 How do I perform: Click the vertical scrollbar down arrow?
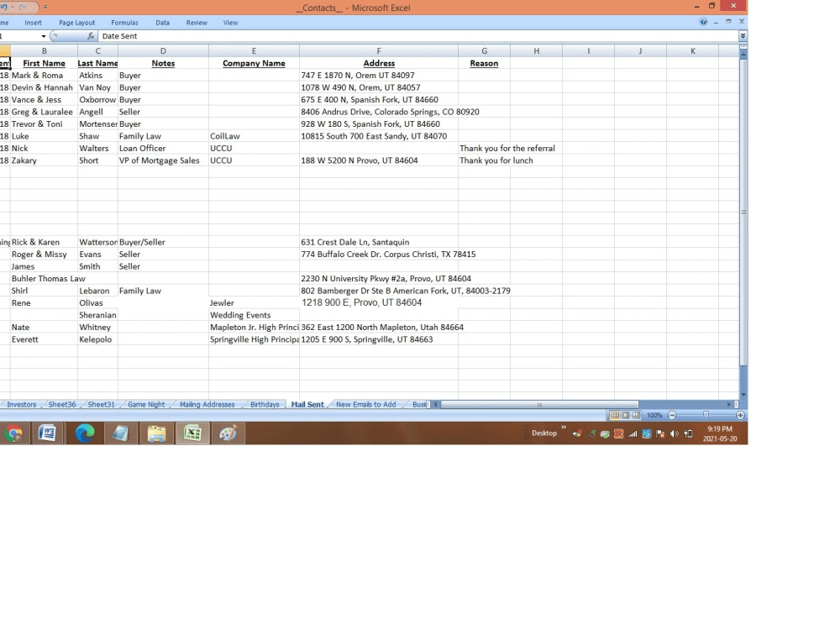[x=743, y=395]
